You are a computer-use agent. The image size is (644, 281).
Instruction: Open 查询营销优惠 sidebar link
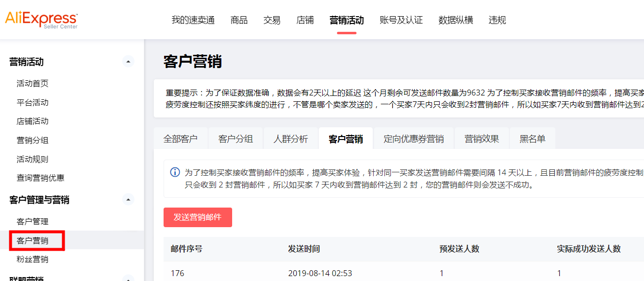40,178
